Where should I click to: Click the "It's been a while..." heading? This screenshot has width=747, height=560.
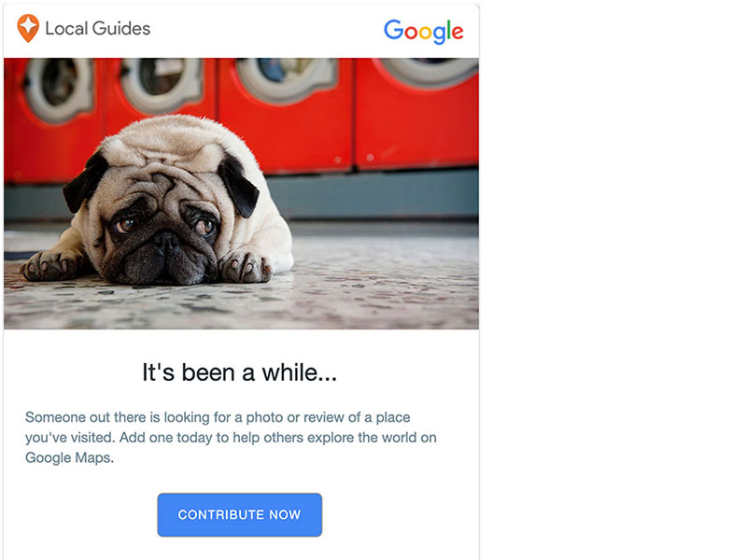point(239,373)
